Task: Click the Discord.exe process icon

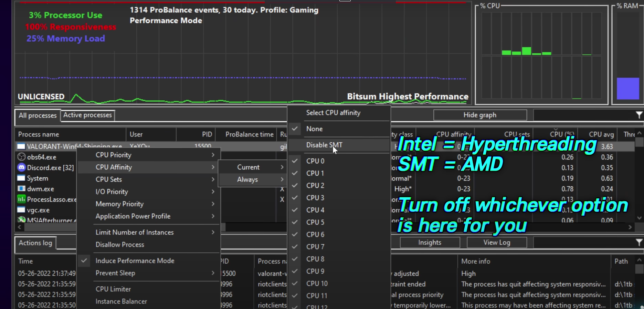Action: 21,168
